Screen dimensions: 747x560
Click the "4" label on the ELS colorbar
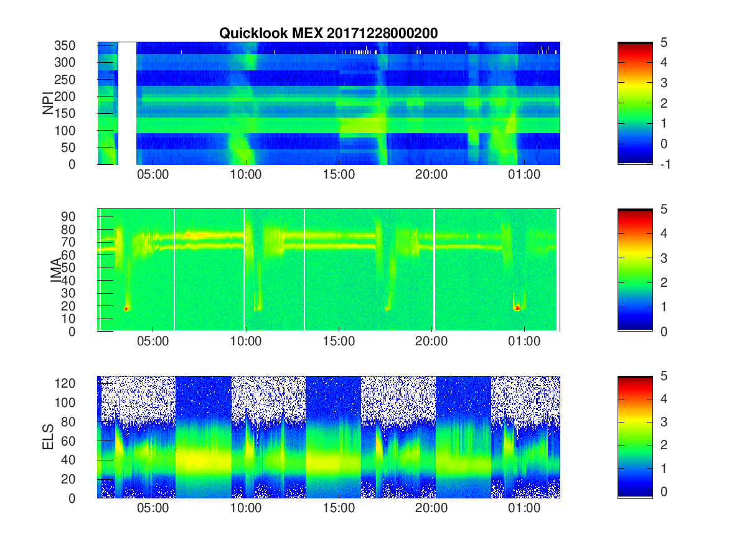coord(663,398)
